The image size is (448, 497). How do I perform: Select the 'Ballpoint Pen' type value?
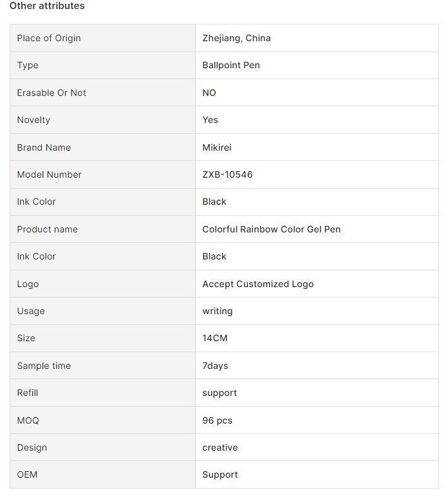click(231, 65)
